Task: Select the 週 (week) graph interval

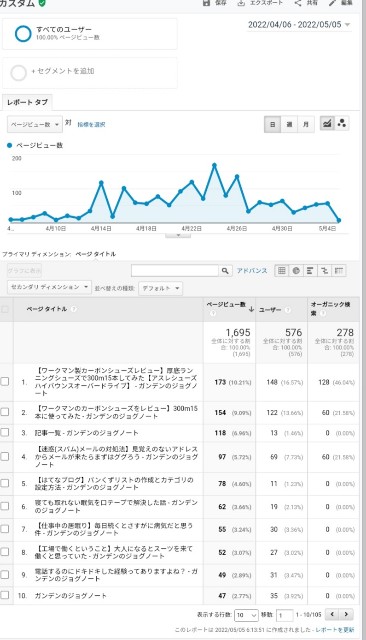Action: point(289,124)
